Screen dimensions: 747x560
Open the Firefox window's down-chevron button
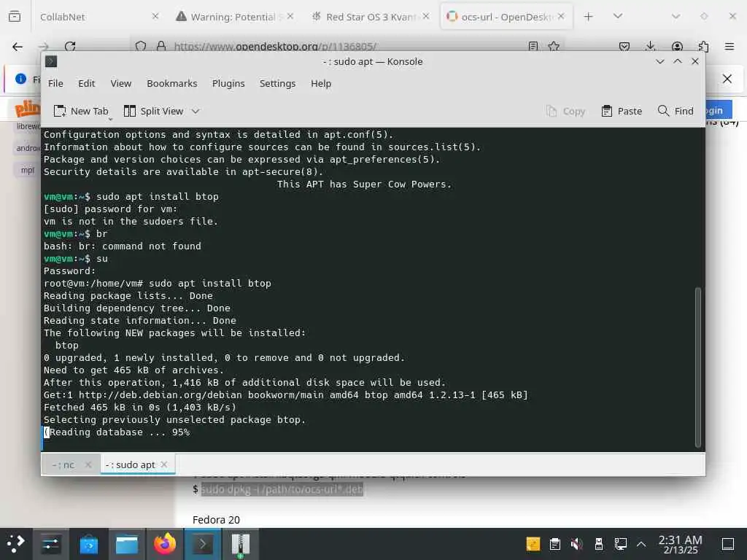[x=676, y=17]
